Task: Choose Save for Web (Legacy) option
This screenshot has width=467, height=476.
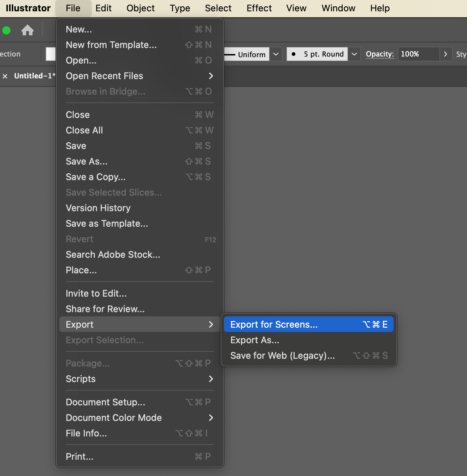Action: [282, 356]
